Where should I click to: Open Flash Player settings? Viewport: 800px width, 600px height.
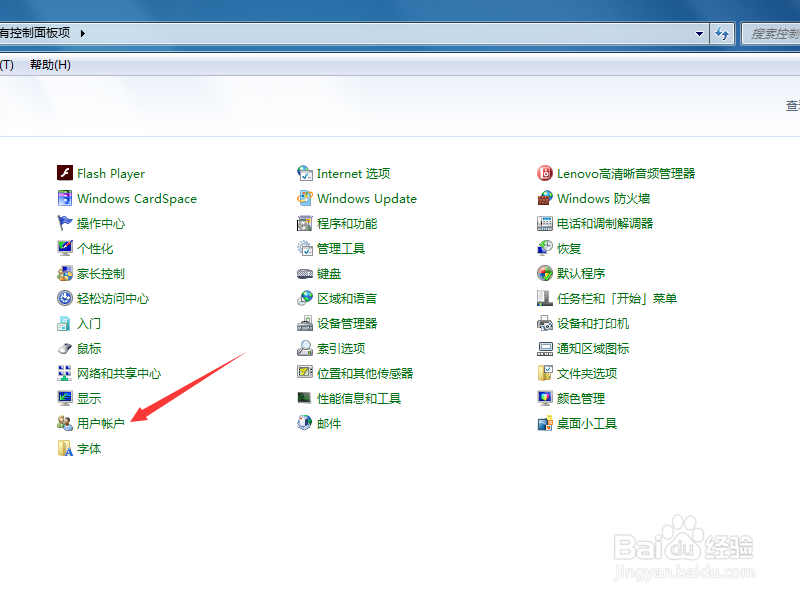tap(110, 173)
